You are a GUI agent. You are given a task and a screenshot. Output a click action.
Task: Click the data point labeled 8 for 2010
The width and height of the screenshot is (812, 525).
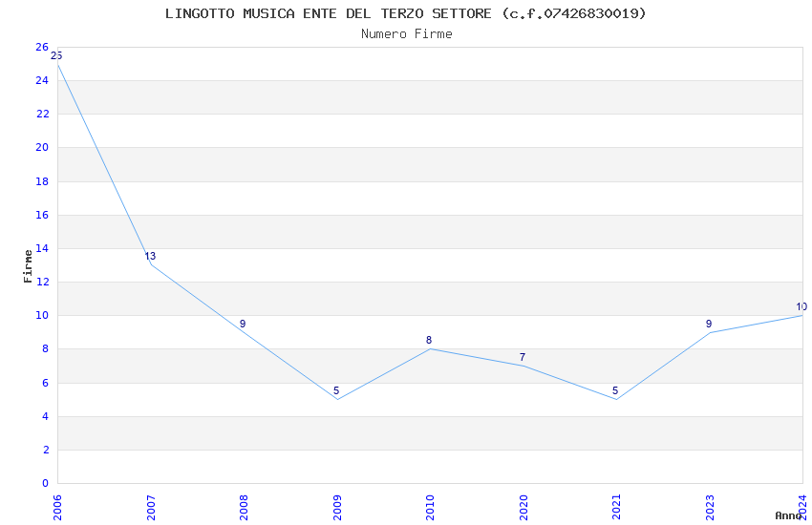(429, 340)
